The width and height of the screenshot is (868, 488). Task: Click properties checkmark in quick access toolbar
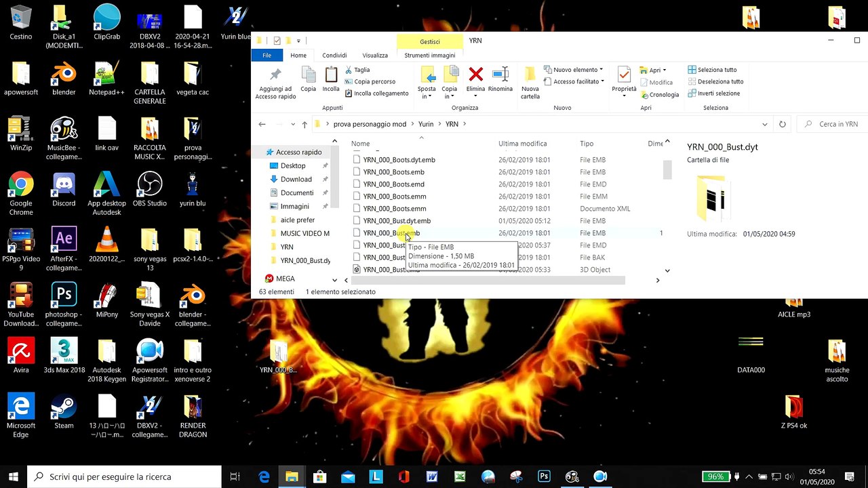(277, 41)
